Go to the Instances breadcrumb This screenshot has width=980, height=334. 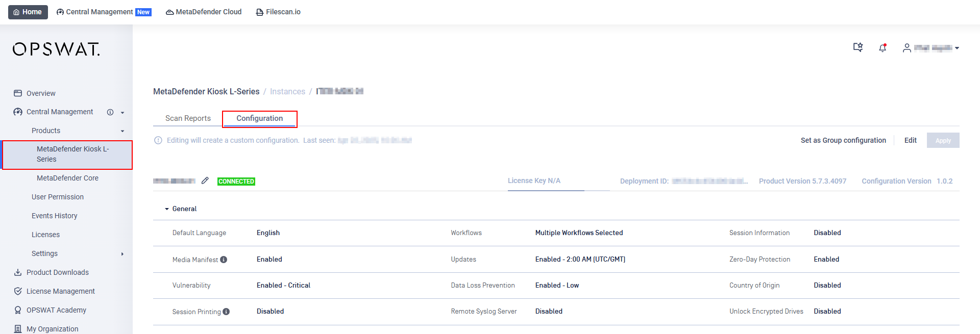tap(287, 91)
